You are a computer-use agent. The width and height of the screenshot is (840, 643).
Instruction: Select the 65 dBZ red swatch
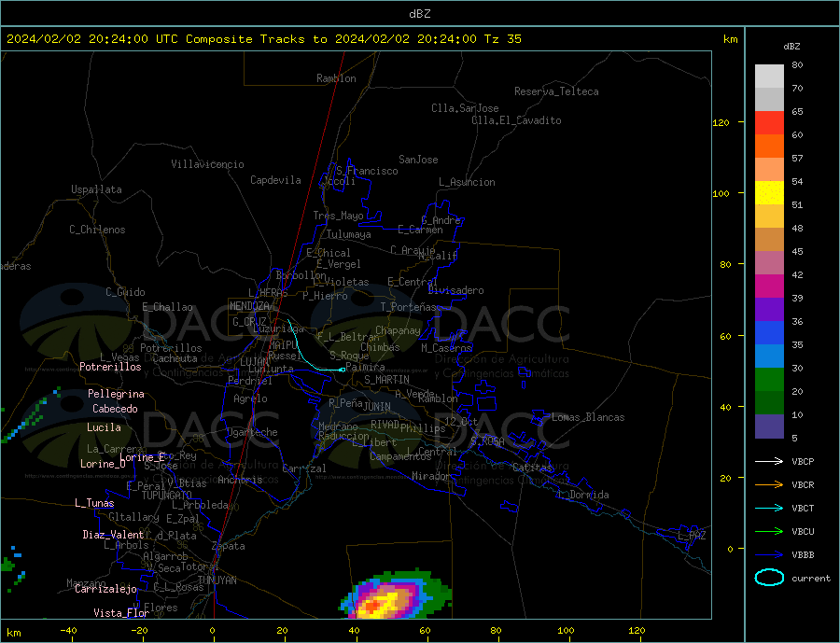tap(769, 122)
